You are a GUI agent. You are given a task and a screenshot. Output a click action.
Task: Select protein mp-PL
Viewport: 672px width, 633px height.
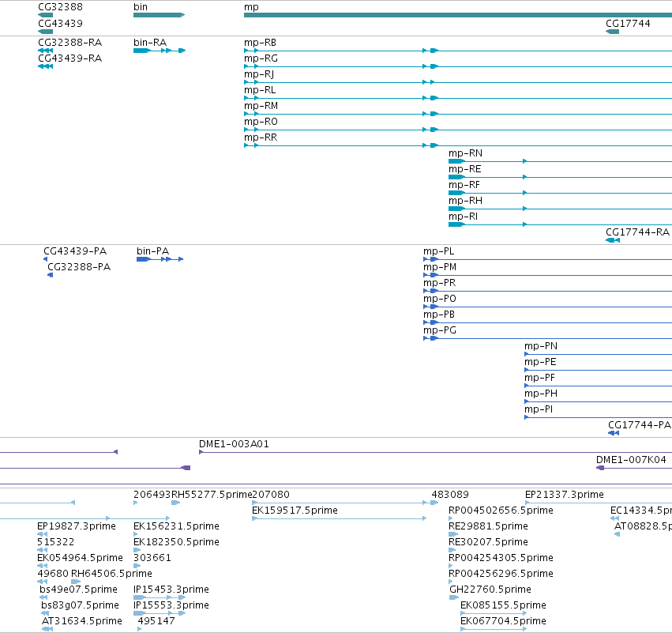439,251
